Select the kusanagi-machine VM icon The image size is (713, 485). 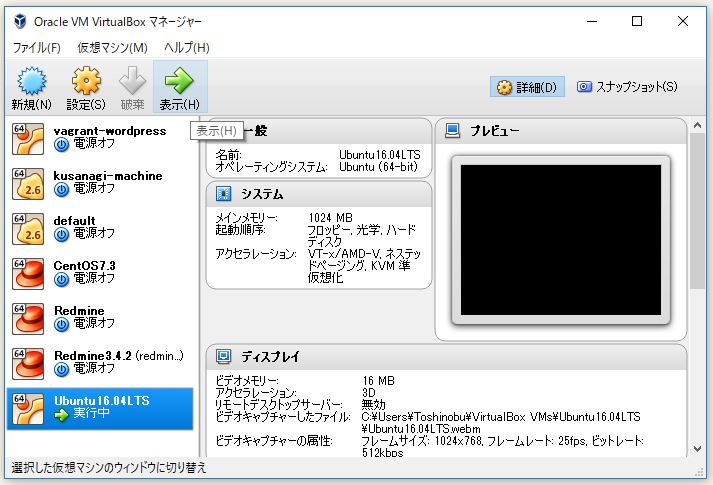tap(28, 184)
